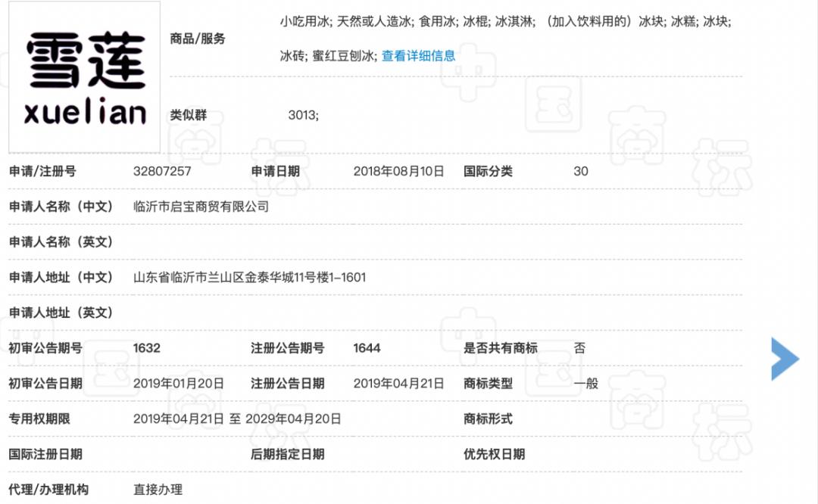
Task: Select address 山东省临沂市兰山区金泰华城11号楼1-1601
Action: tap(249, 277)
